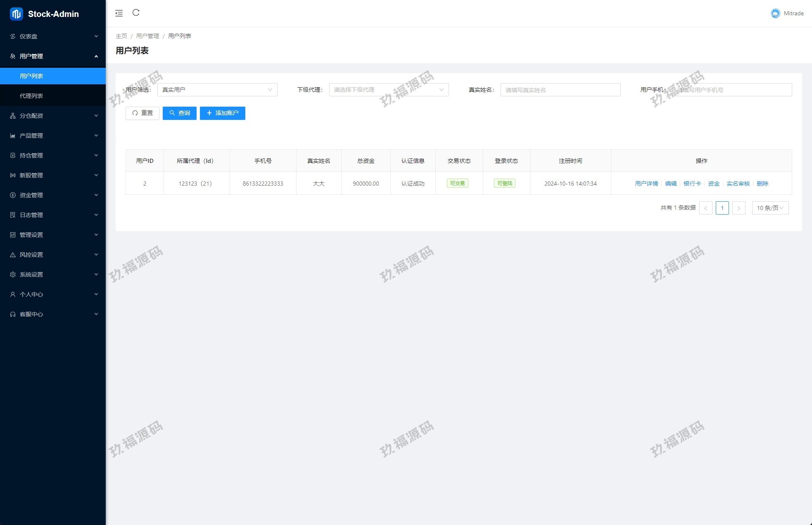
Task: Open the 用户筛选 dropdown showing 真实用户
Action: [217, 90]
